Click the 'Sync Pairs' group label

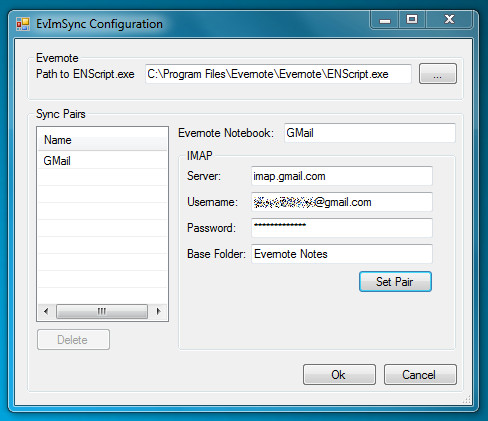61,114
